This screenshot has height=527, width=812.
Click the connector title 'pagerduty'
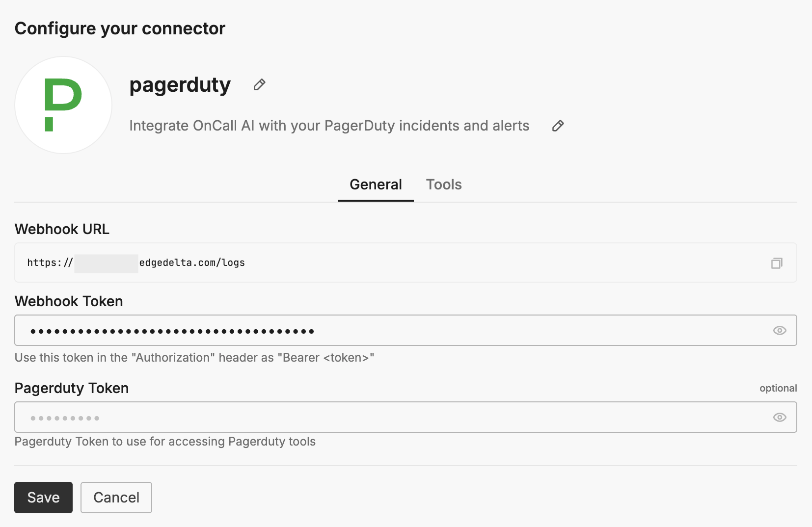tap(180, 85)
